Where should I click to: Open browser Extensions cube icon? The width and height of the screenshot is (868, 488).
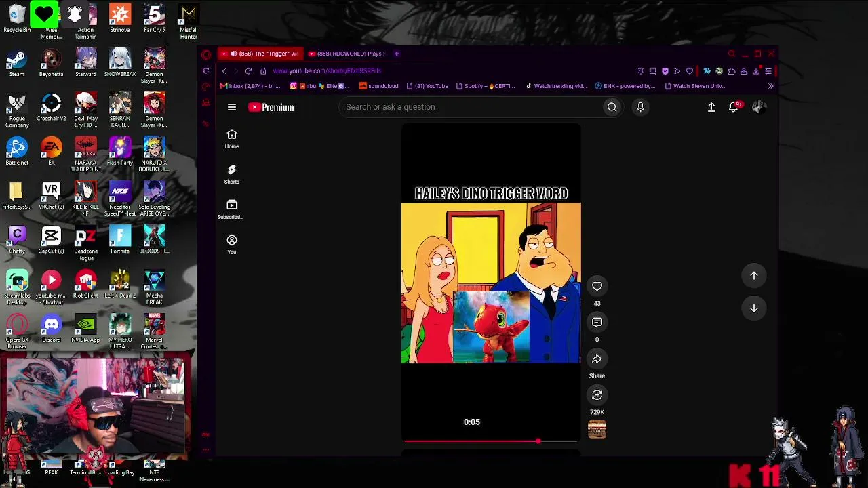(x=732, y=71)
